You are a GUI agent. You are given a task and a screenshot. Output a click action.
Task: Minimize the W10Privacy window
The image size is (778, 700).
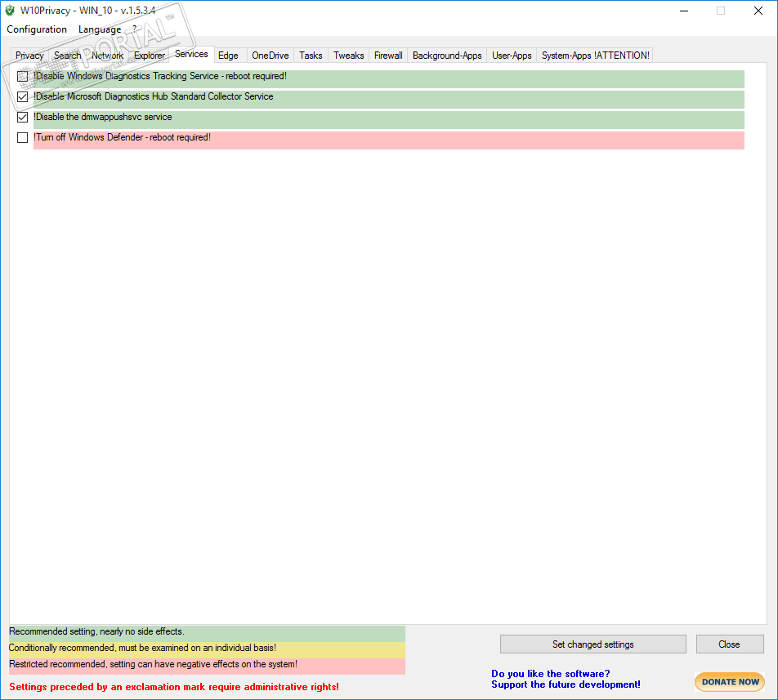tap(684, 11)
